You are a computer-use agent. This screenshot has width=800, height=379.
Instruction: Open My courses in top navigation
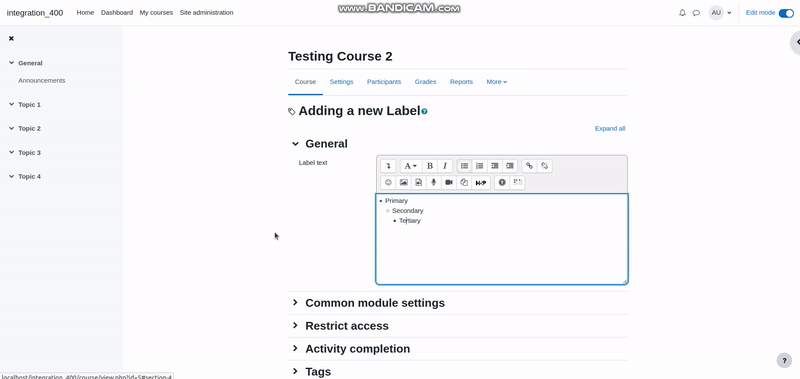point(156,13)
